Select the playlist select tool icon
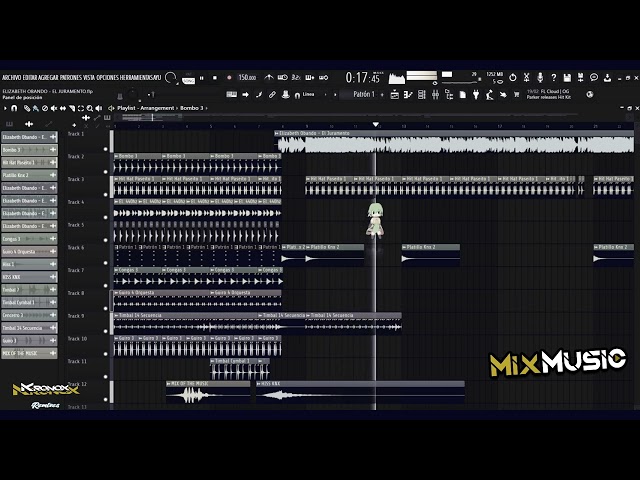The image size is (640, 480). click(x=81, y=108)
